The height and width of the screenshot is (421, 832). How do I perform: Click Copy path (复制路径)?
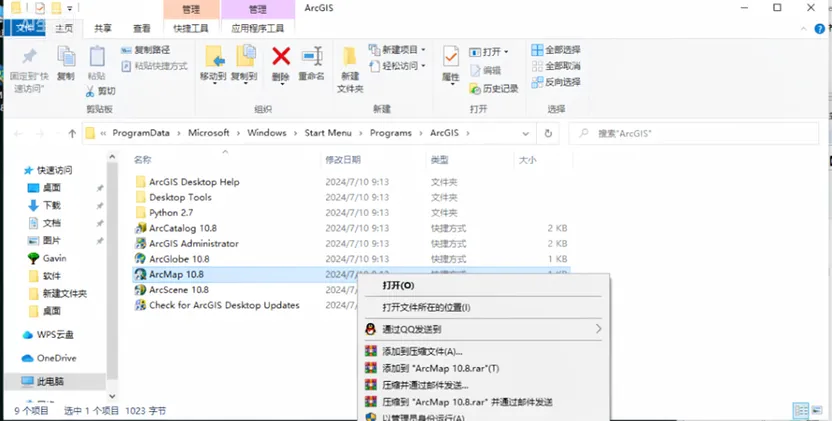(x=145, y=50)
